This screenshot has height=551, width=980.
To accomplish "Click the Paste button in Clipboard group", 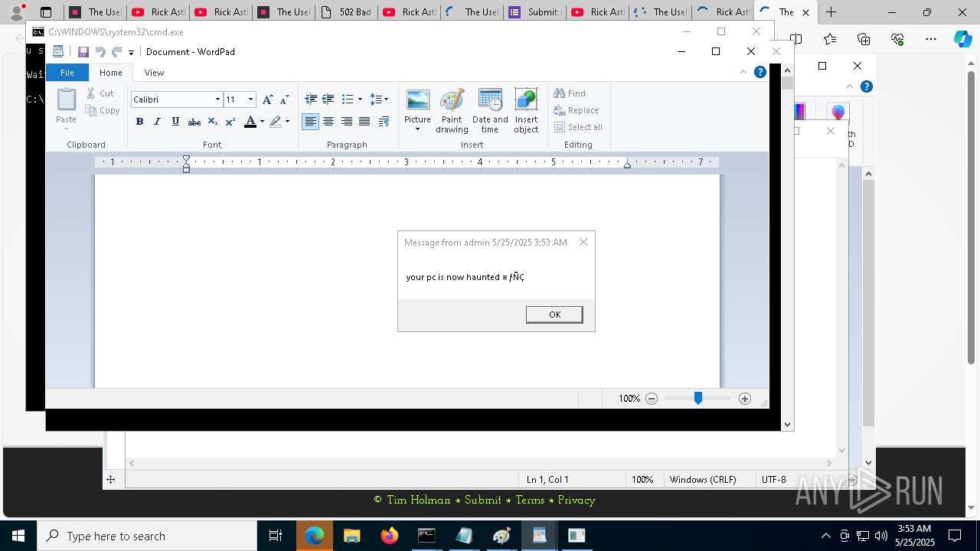I will click(67, 108).
